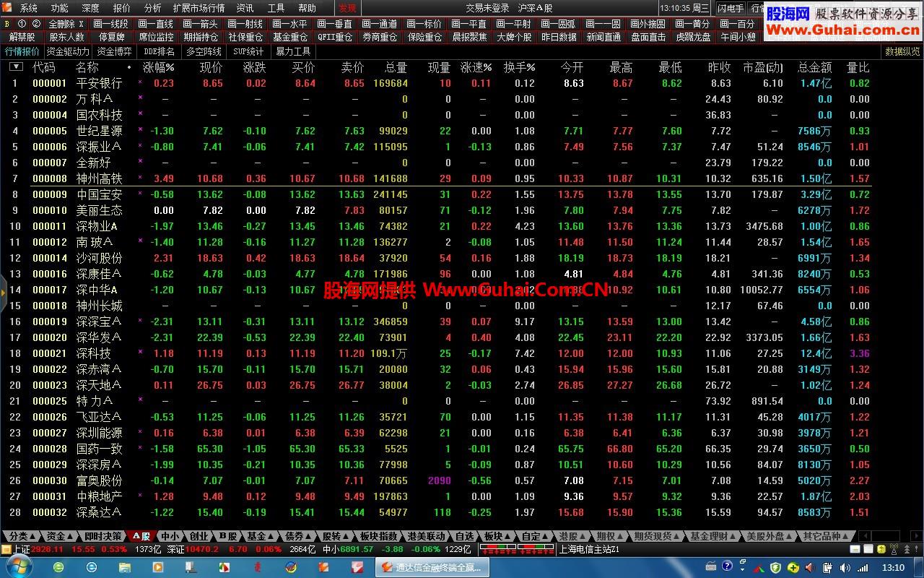Image resolution: width=924 pixels, height=578 pixels.
Task: Open the 扩展市场行情 menu
Action: click(x=199, y=8)
